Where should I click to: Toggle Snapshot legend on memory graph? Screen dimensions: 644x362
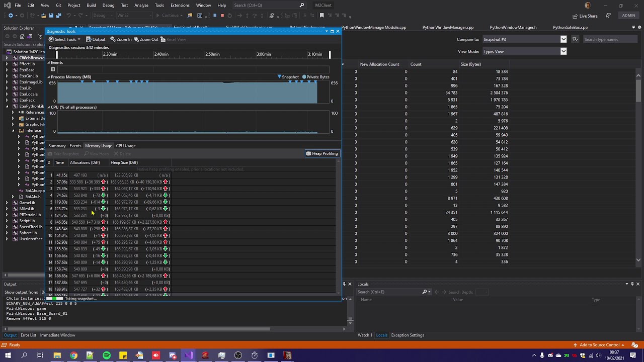[288, 77]
